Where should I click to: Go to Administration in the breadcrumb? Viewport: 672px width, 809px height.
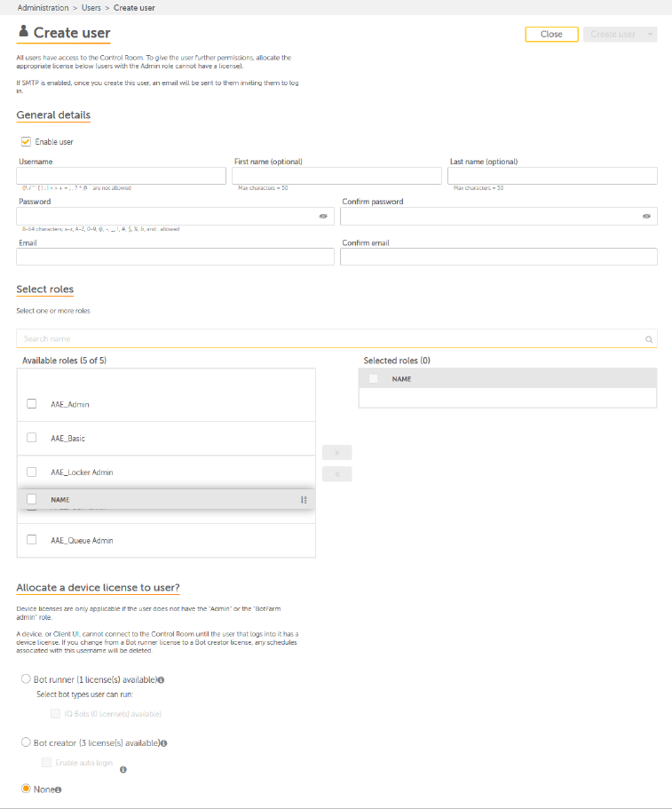tap(43, 7)
